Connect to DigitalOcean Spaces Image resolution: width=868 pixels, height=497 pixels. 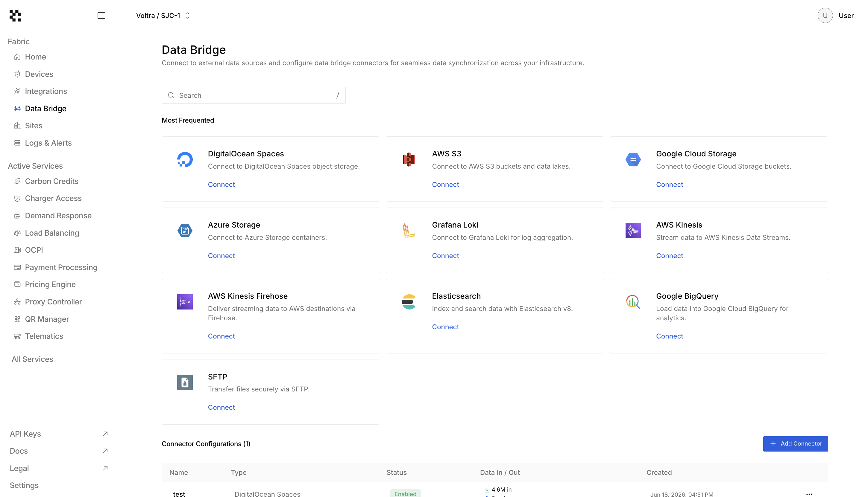click(221, 184)
